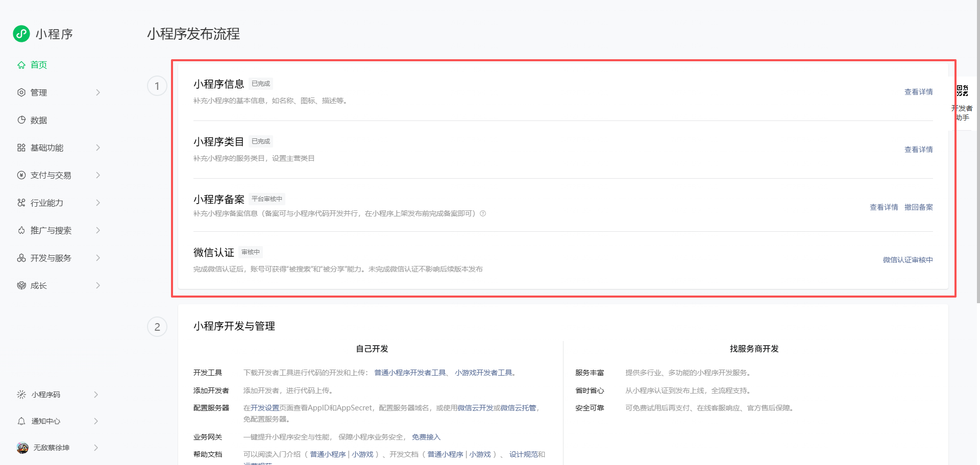Click the help question mark after 小程序备案 description
Image resolution: width=980 pixels, height=465 pixels.
(483, 213)
